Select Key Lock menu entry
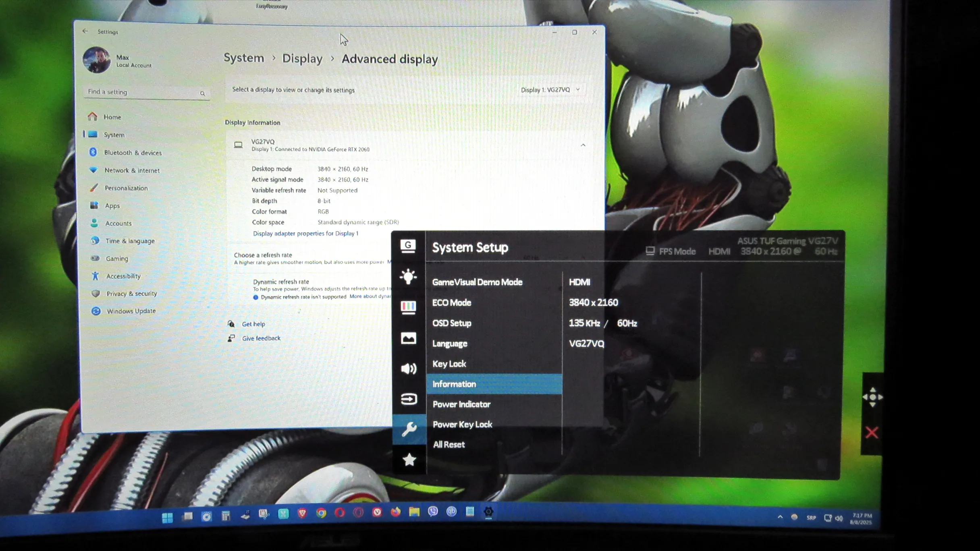The height and width of the screenshot is (551, 980). coord(449,364)
